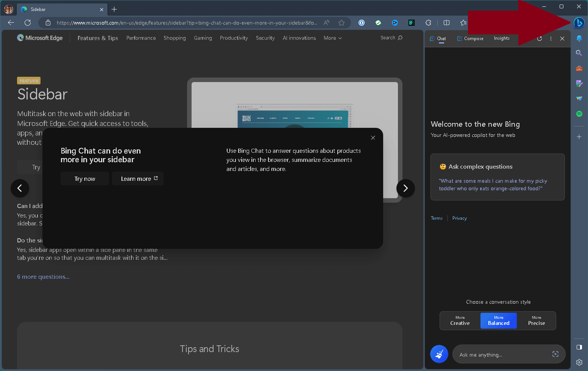Open the Extensions puzzle icon
This screenshot has height=371, width=588.
428,23
